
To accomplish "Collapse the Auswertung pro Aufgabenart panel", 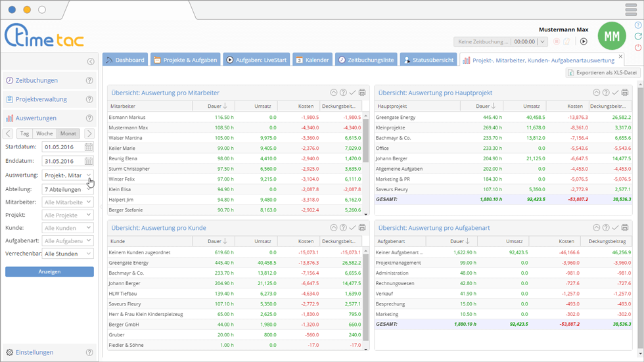I will (597, 228).
